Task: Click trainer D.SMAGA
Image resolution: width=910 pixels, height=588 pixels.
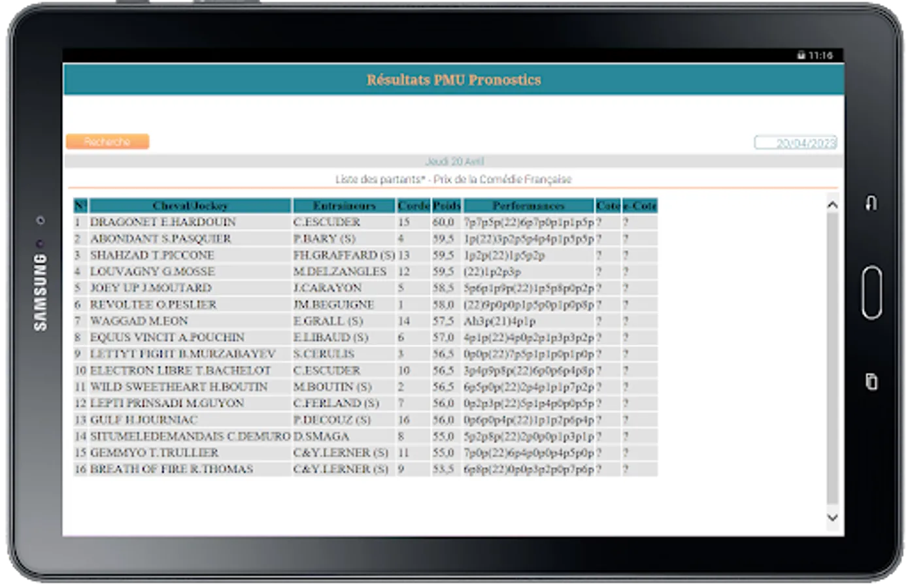Action: 322,436
